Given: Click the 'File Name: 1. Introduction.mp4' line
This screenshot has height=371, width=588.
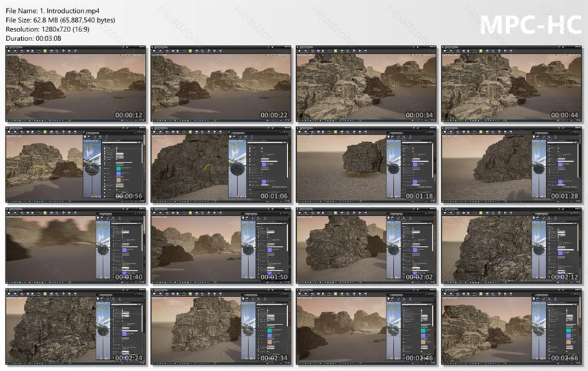Looking at the screenshot, I should pyautogui.click(x=53, y=11).
